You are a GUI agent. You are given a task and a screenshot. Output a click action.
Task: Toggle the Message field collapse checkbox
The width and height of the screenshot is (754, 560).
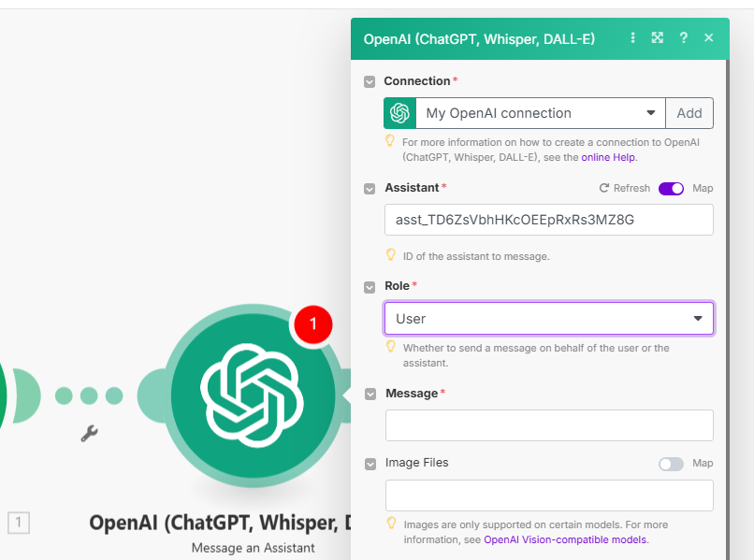click(x=370, y=395)
